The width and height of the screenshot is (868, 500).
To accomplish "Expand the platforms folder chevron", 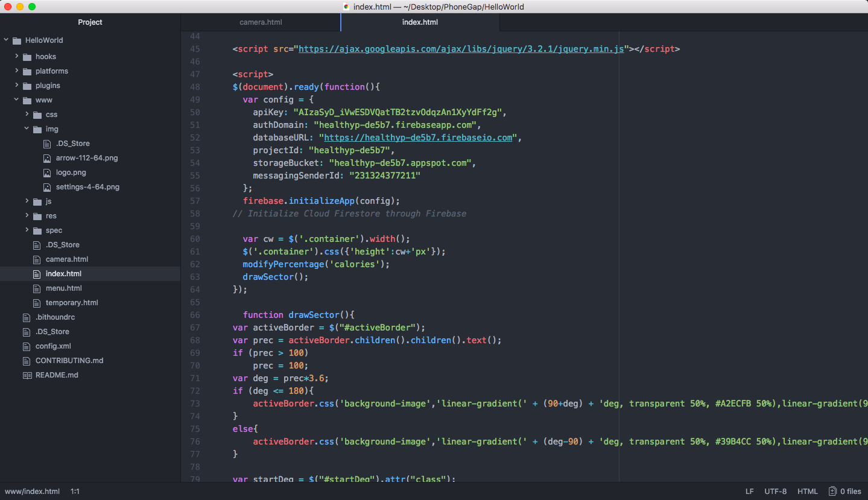I will (17, 71).
